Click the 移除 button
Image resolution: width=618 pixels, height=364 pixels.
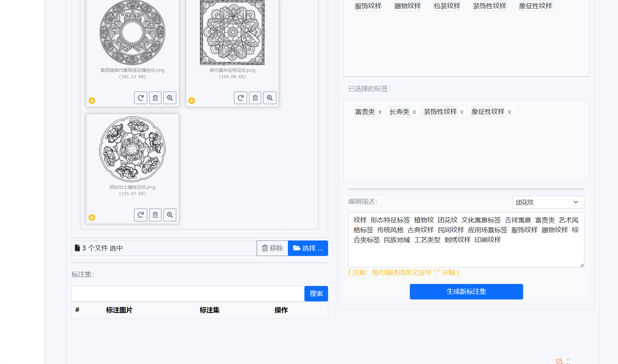[272, 248]
